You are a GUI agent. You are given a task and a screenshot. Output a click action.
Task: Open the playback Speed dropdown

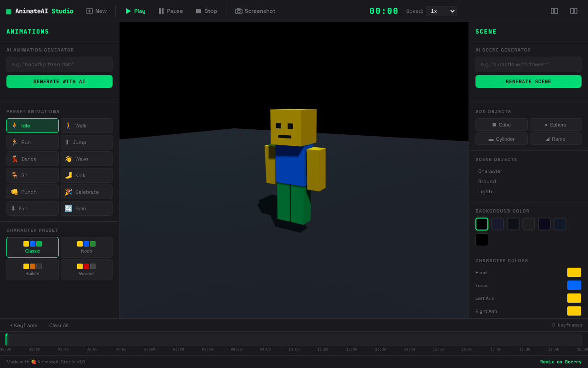coord(441,11)
